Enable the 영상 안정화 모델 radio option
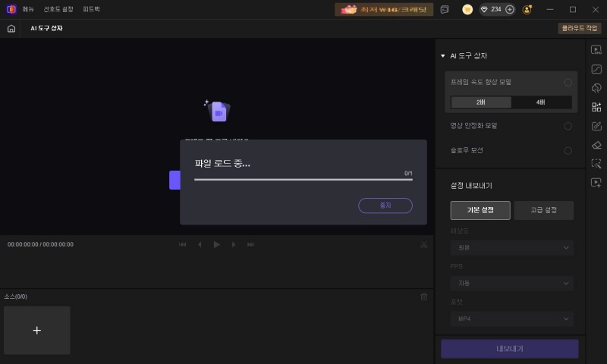 click(568, 126)
